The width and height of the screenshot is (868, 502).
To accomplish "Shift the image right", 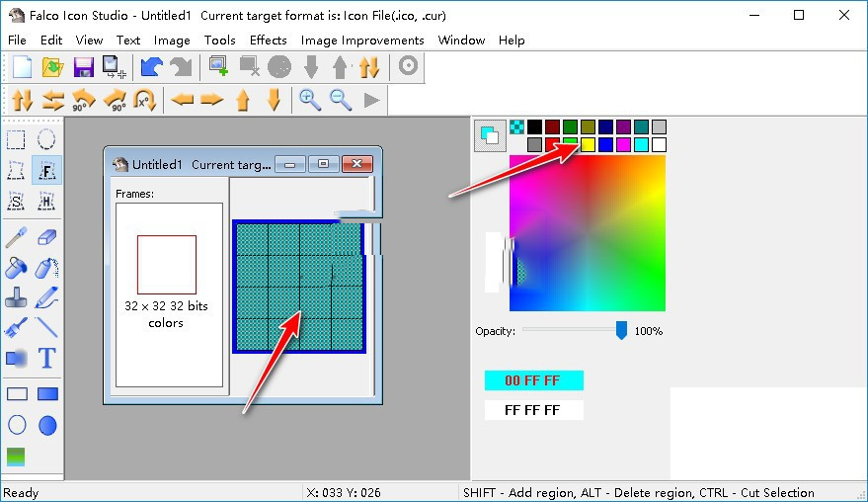I will tap(212, 100).
